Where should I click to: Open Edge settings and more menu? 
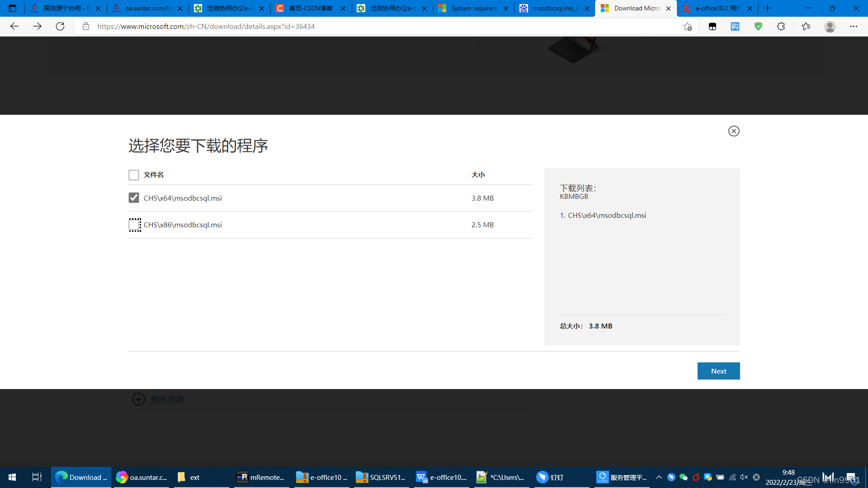pos(854,26)
